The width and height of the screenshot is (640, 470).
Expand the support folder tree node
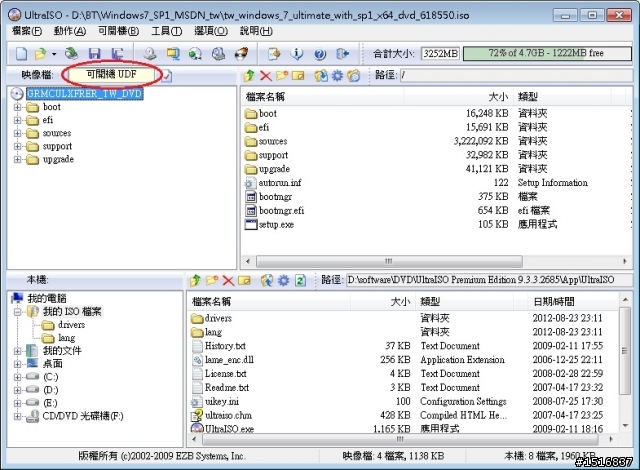coord(17,146)
